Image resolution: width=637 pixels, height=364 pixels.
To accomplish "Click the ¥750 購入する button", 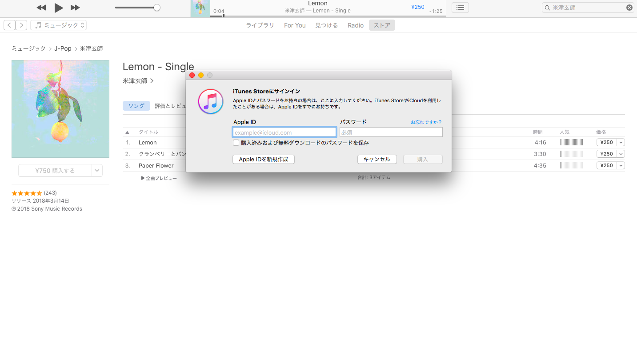I will [55, 171].
